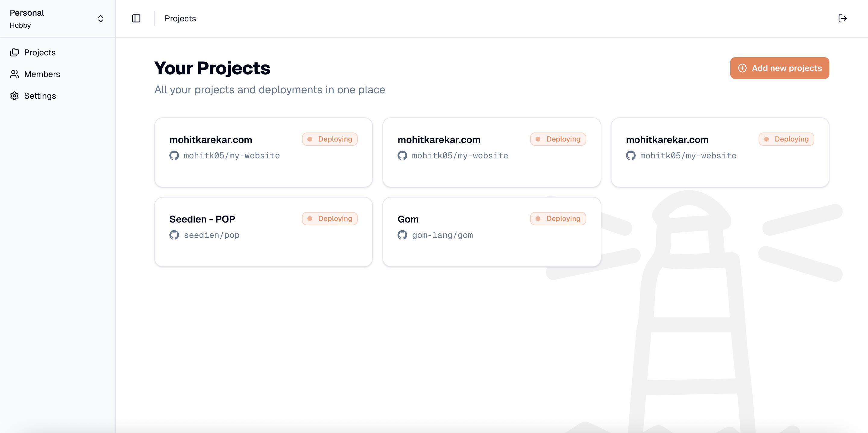Open Settings via the gear icon

[x=15, y=96]
